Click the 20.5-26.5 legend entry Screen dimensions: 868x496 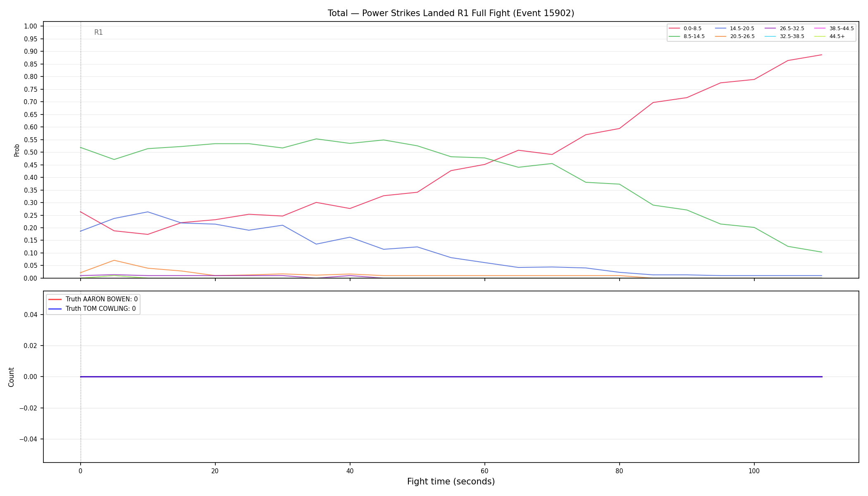coord(735,36)
